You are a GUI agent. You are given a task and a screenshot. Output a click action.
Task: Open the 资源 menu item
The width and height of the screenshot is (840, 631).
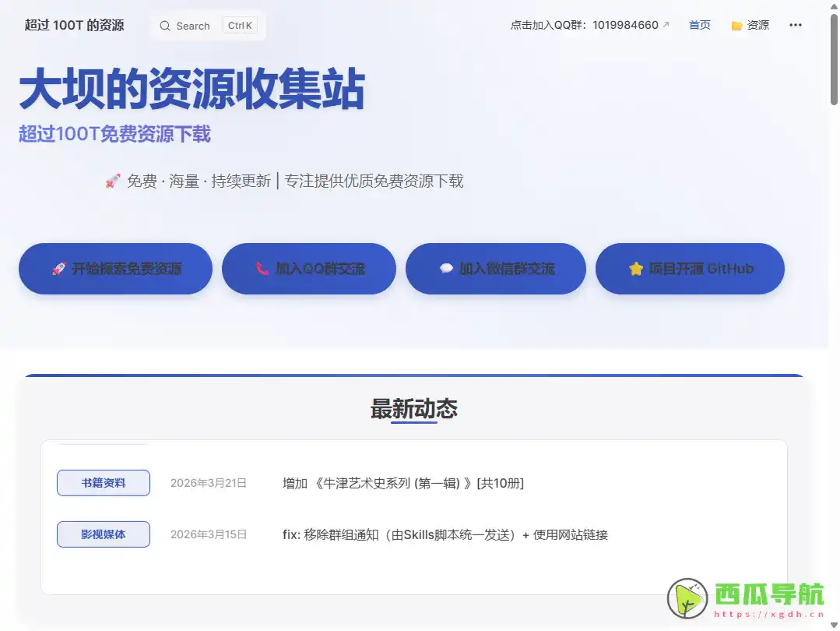coord(755,25)
